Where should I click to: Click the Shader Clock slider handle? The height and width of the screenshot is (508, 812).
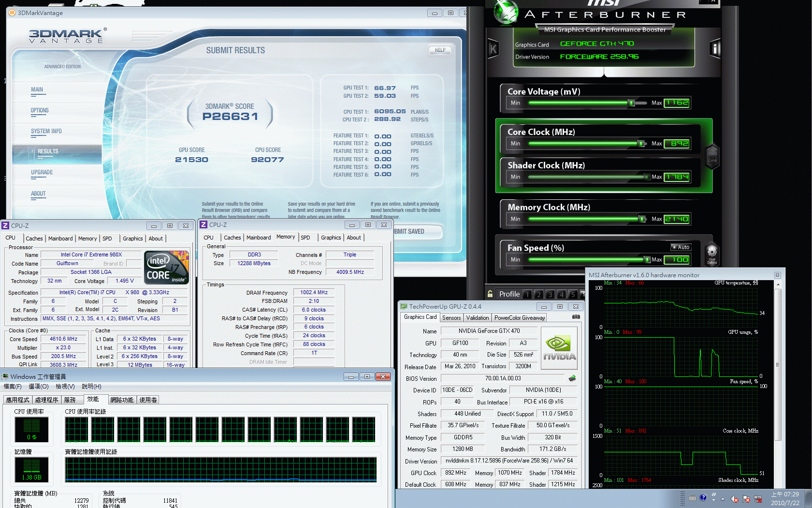[x=647, y=177]
